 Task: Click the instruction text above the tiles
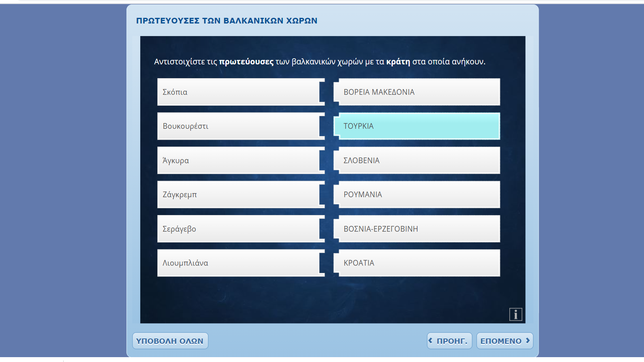(319, 62)
